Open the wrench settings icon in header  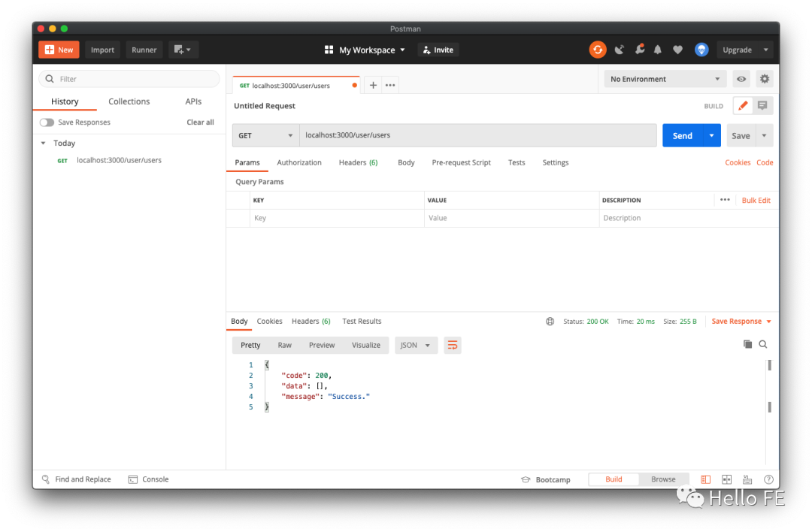point(640,50)
